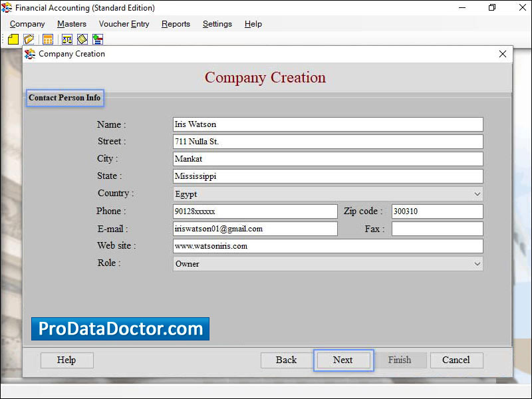Click the Back button

(286, 360)
